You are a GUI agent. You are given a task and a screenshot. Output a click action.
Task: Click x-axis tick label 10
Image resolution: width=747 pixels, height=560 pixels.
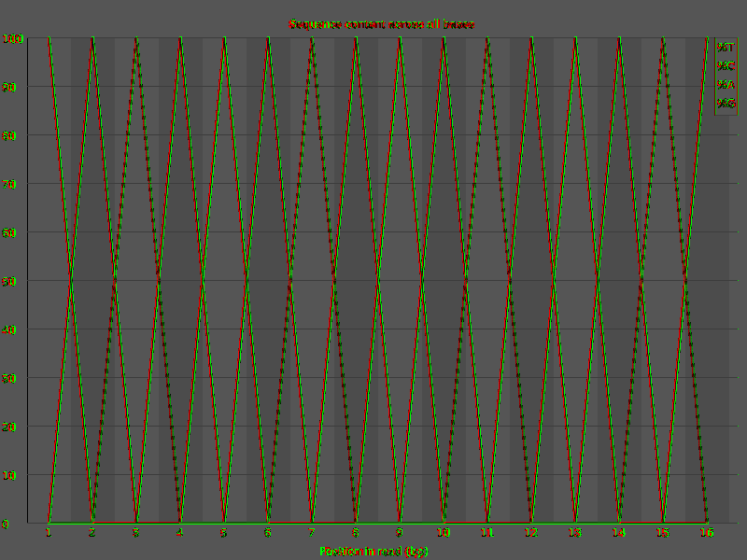point(444,533)
